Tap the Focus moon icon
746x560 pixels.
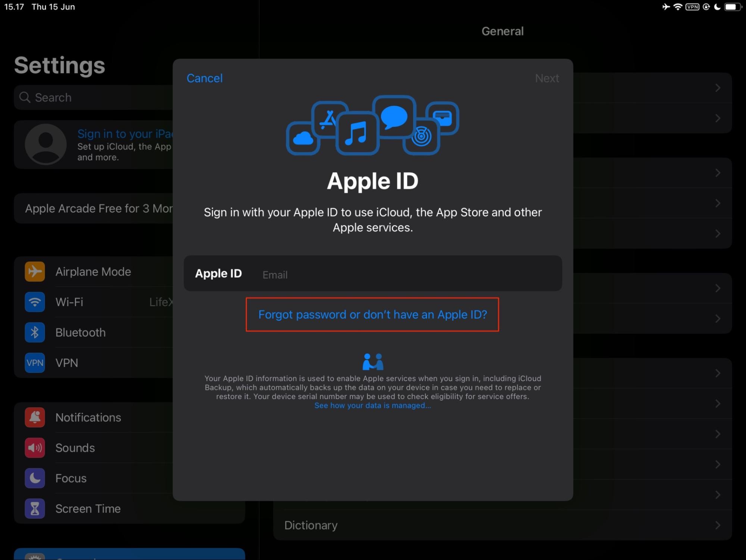point(35,478)
